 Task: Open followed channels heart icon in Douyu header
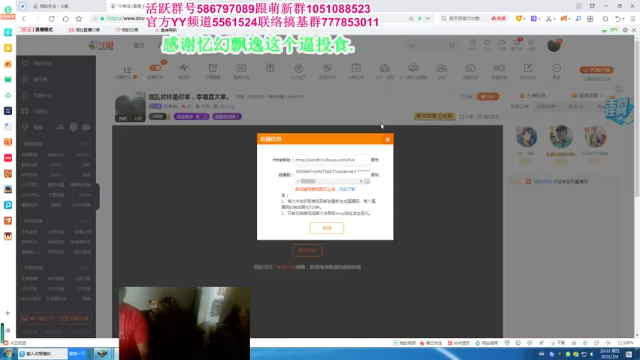487,42
